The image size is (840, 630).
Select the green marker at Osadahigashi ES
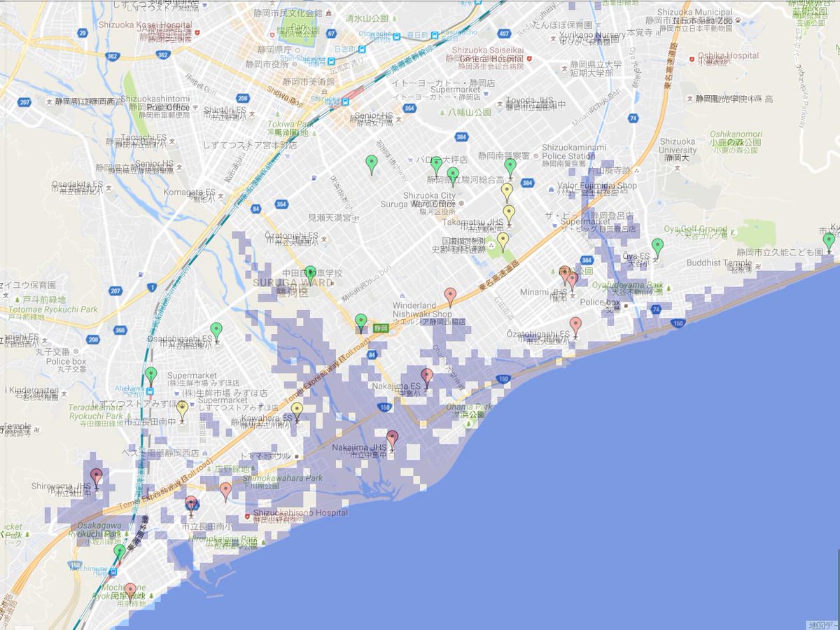point(216,332)
